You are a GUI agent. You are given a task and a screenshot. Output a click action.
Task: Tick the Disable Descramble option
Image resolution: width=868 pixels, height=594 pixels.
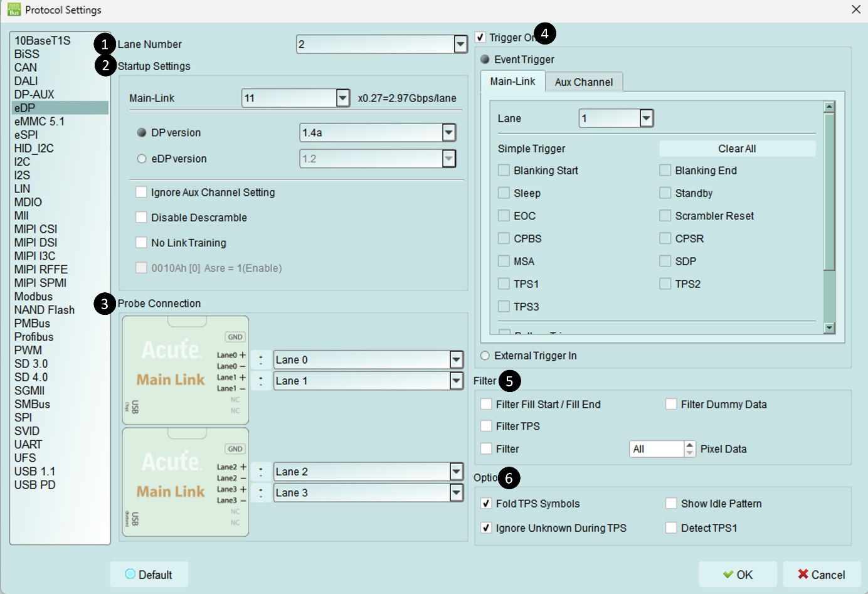[x=142, y=217]
